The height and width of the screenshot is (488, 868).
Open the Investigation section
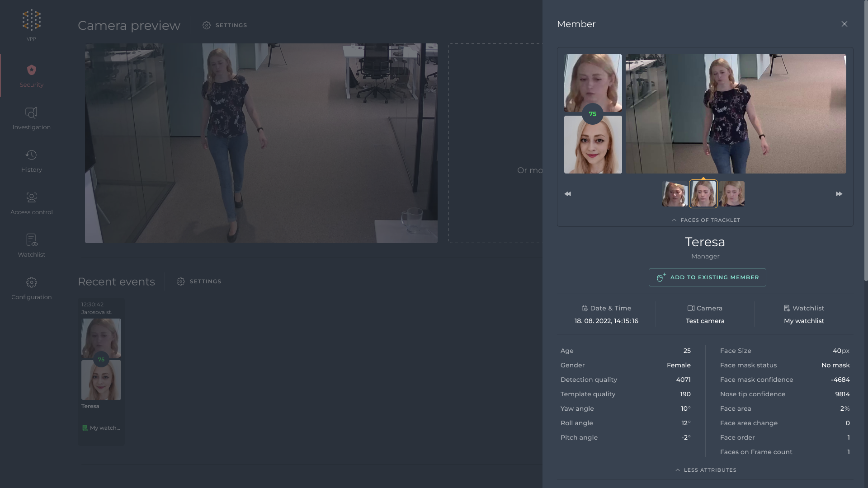[31, 118]
